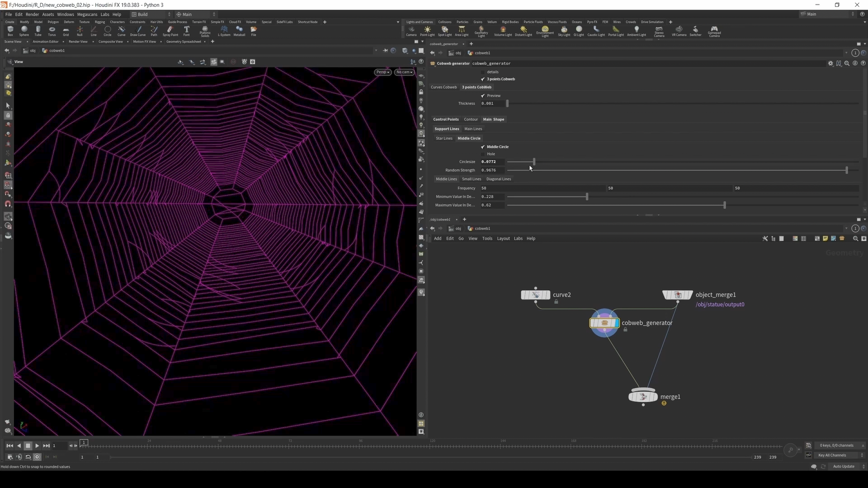The width and height of the screenshot is (868, 488).
Task: Enable the Hole checkbox
Action: (482, 154)
